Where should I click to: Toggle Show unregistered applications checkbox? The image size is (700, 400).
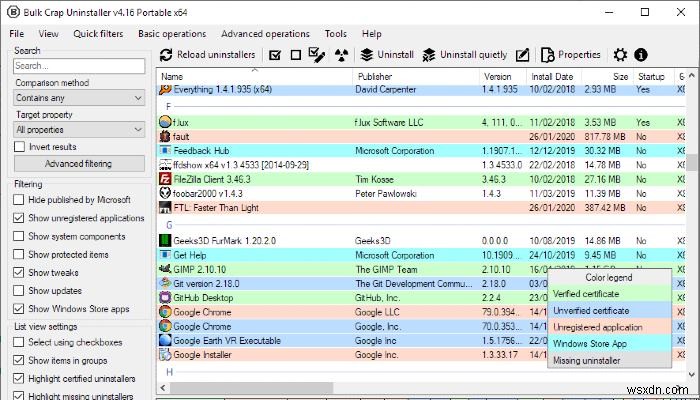[x=19, y=218]
